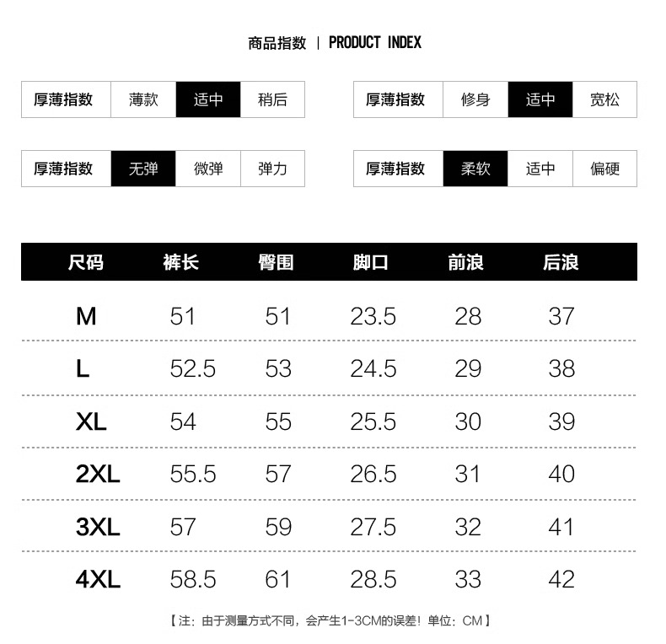Viewport: 666px width, 644px height.
Task: Choose the 柔软 softness option
Action: point(475,169)
